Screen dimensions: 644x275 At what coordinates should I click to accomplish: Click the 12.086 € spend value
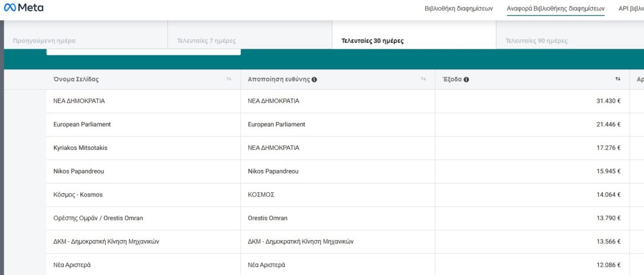609,265
